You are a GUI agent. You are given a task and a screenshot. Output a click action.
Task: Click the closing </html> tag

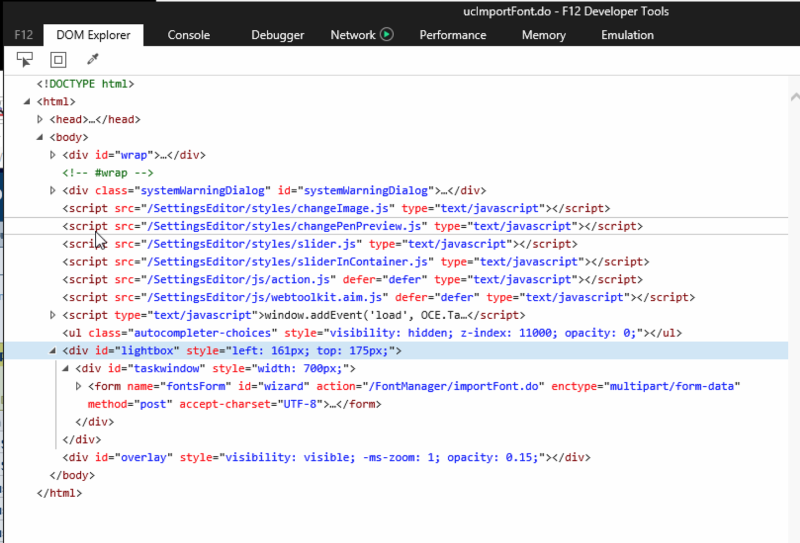coord(59,493)
